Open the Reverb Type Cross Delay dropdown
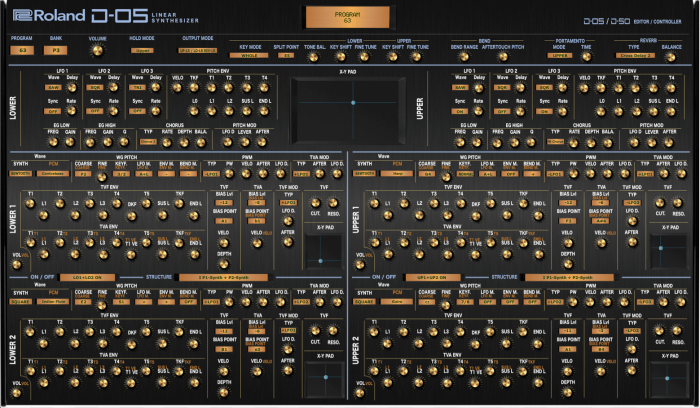The height and width of the screenshot is (408, 700). pyautogui.click(x=636, y=55)
